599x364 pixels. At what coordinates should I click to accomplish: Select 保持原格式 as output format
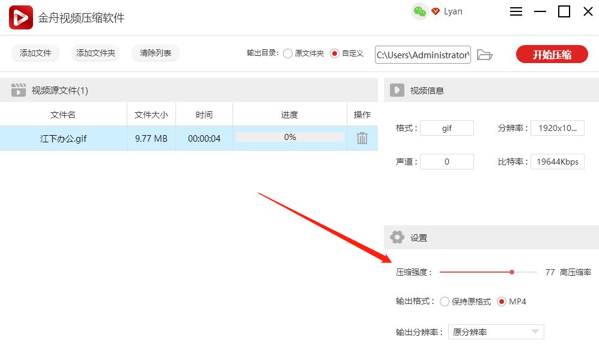[x=445, y=302]
